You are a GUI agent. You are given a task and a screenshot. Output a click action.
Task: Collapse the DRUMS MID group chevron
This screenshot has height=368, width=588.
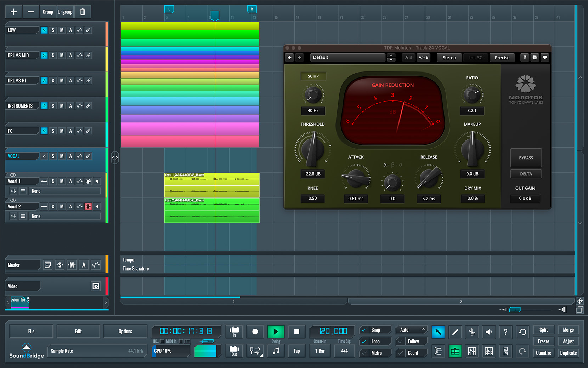click(x=44, y=56)
